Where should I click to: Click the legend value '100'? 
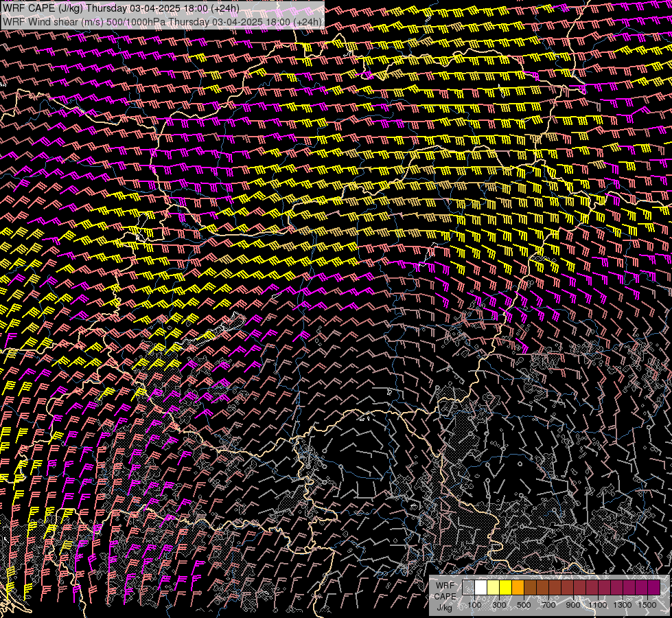point(474,605)
